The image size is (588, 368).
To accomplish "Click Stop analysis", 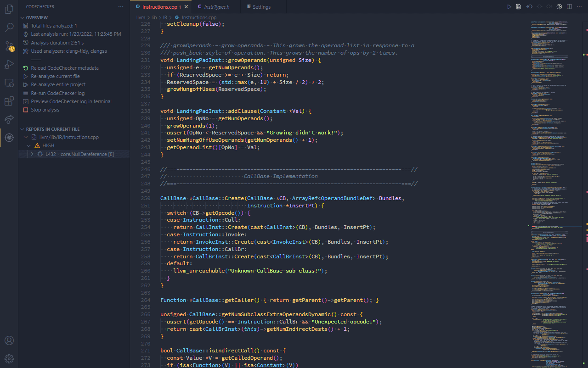I will coord(45,110).
